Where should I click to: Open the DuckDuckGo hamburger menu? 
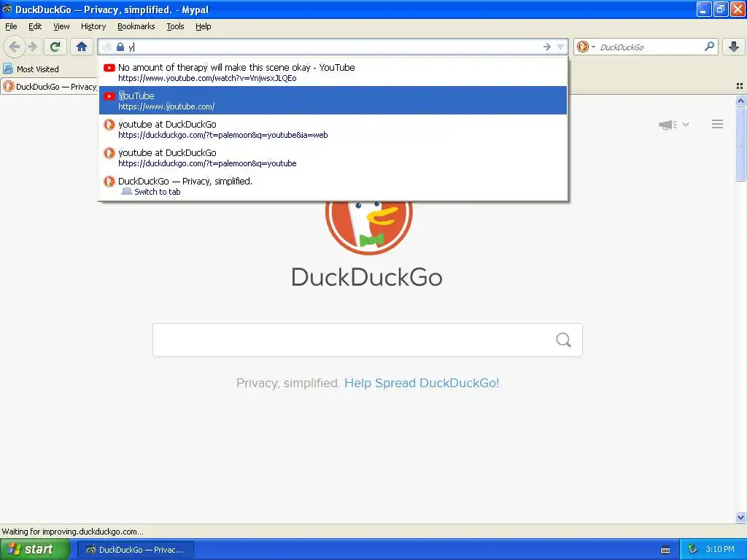click(x=718, y=124)
